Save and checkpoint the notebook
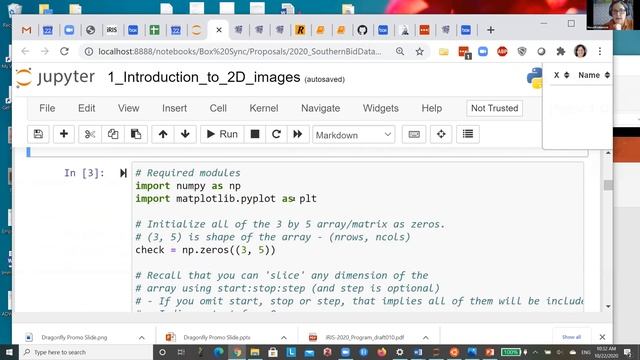640x360 pixels. 38,134
